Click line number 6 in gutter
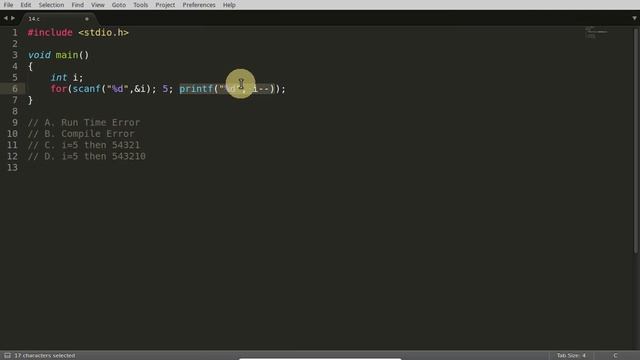The width and height of the screenshot is (640, 360). pyautogui.click(x=15, y=89)
